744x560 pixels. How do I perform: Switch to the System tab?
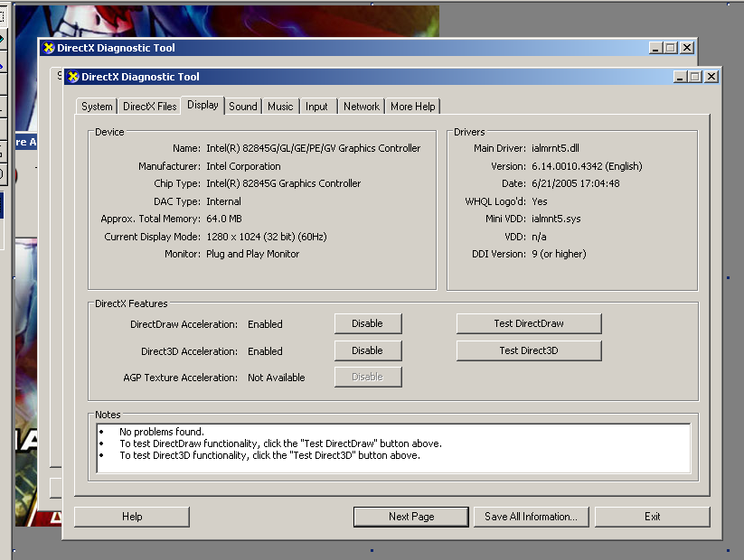[97, 107]
